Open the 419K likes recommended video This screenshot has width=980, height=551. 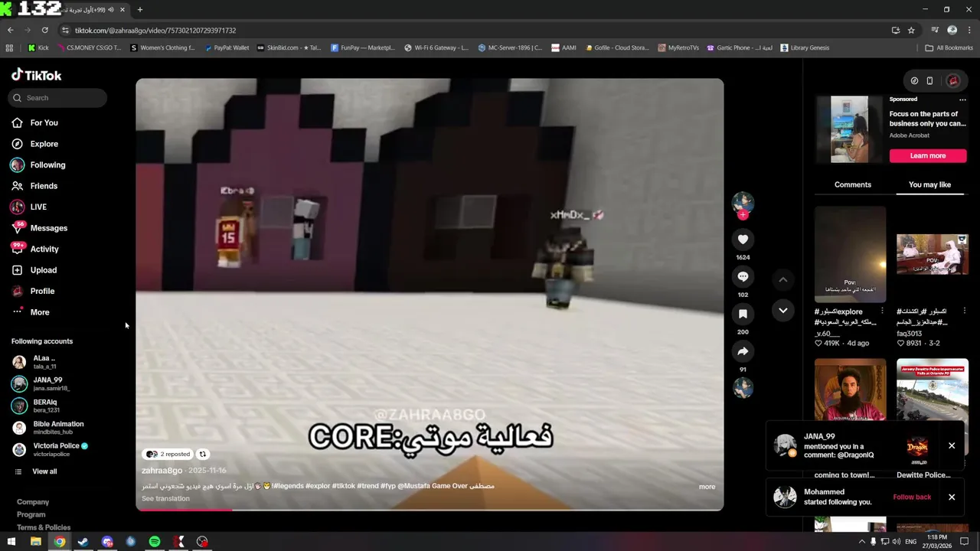point(850,254)
